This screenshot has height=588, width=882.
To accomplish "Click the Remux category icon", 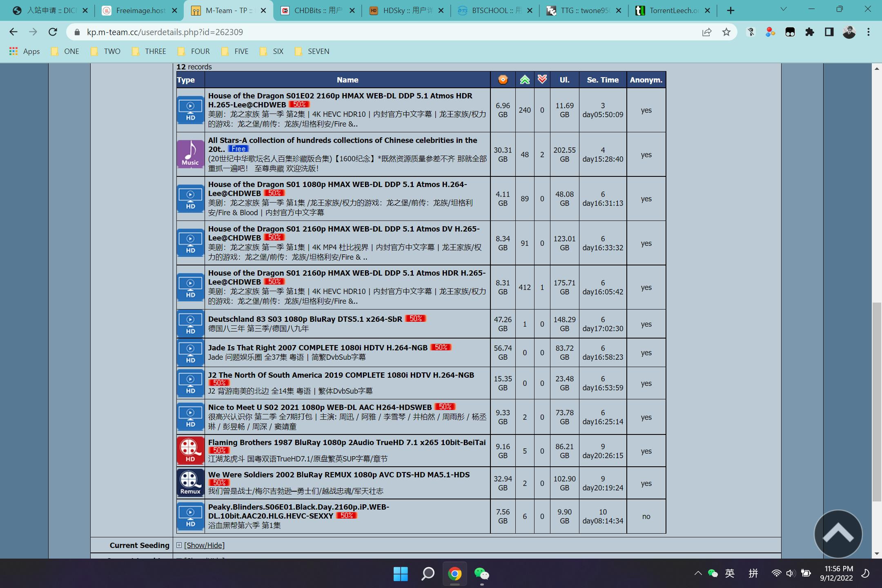I will (190, 483).
